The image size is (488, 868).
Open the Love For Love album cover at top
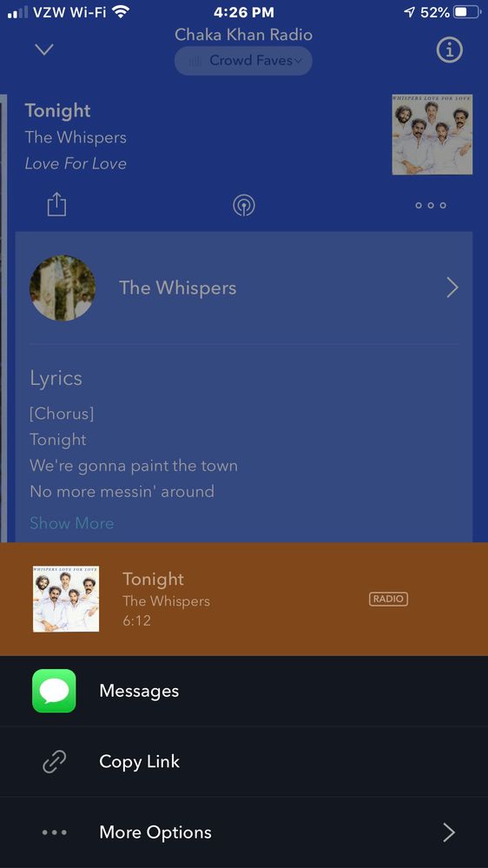tap(432, 135)
